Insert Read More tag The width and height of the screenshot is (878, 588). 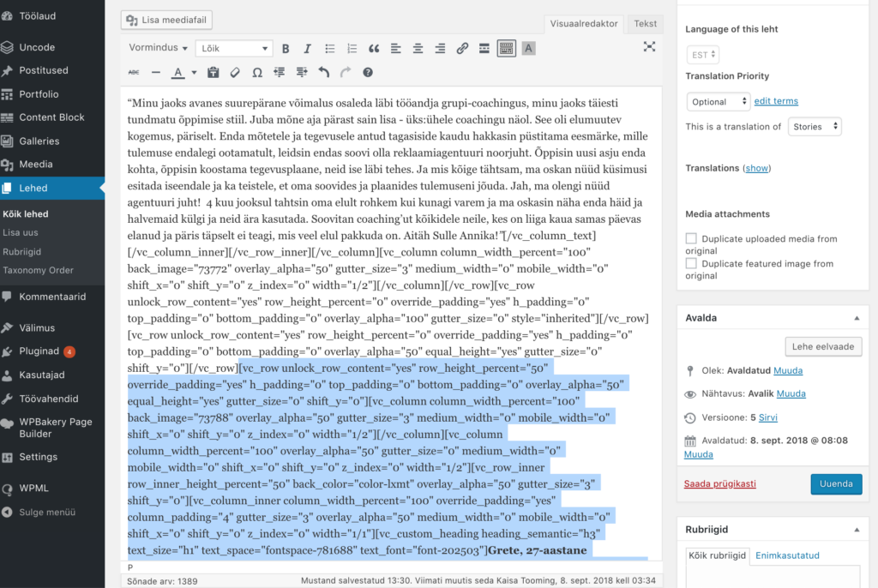(x=484, y=49)
